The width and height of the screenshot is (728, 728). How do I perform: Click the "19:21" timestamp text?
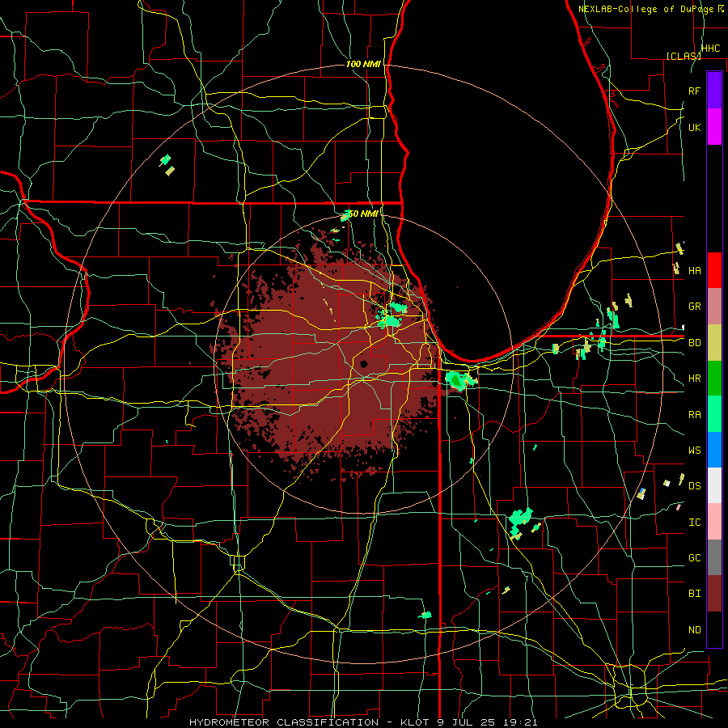click(x=520, y=722)
